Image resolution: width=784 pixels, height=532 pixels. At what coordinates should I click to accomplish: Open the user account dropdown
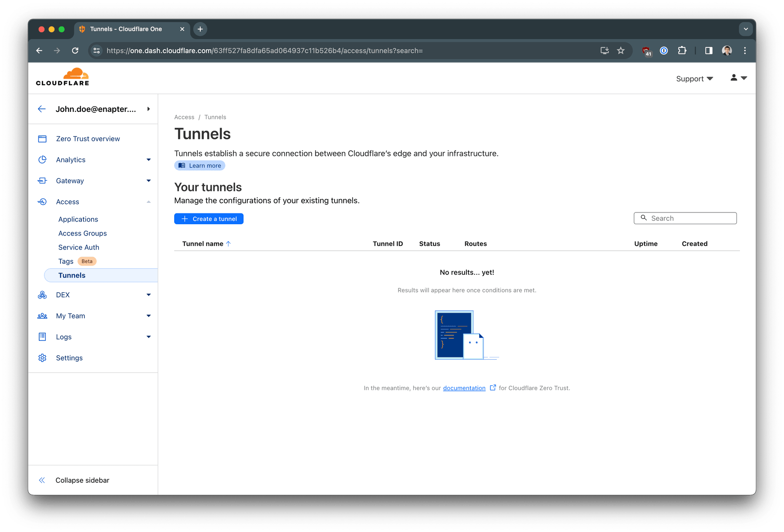point(738,78)
